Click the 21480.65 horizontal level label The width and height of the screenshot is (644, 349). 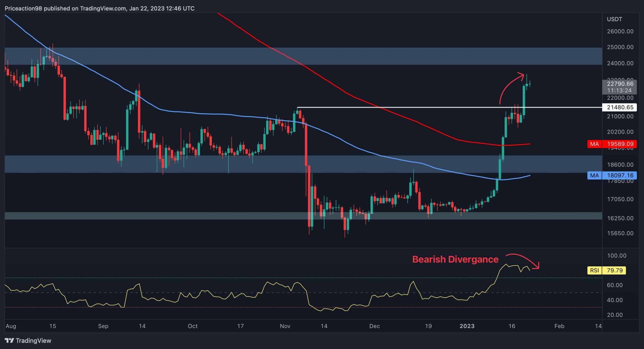click(620, 108)
